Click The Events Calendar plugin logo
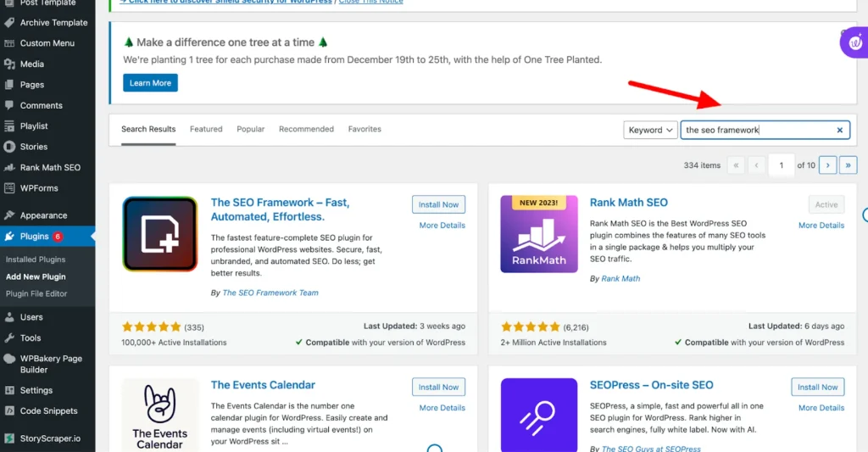 pyautogui.click(x=159, y=415)
